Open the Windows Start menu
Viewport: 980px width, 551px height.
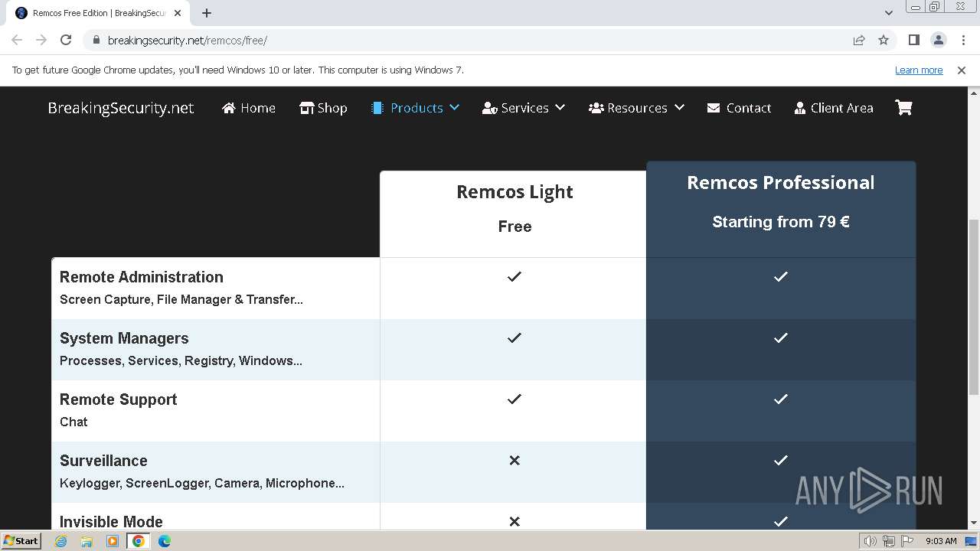pyautogui.click(x=21, y=541)
